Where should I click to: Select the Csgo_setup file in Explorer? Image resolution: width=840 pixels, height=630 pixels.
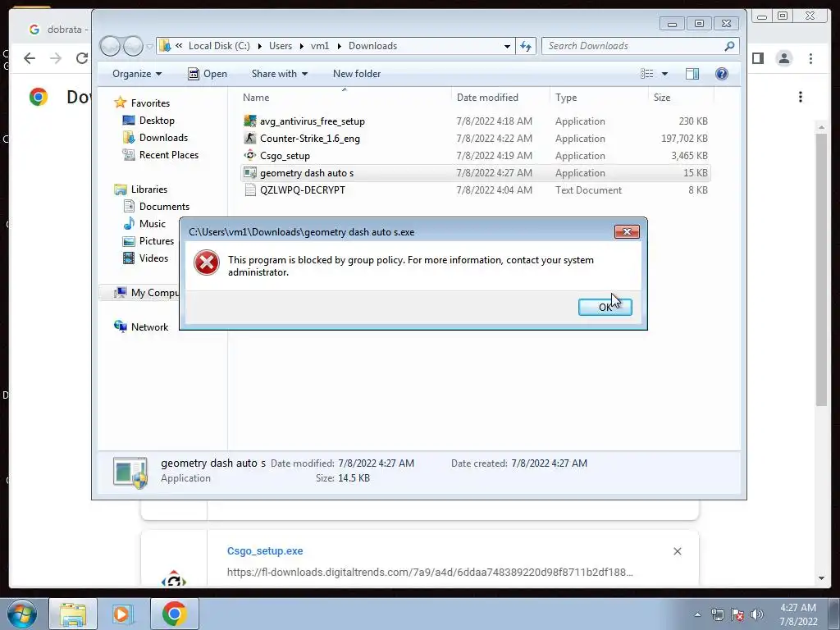click(285, 155)
